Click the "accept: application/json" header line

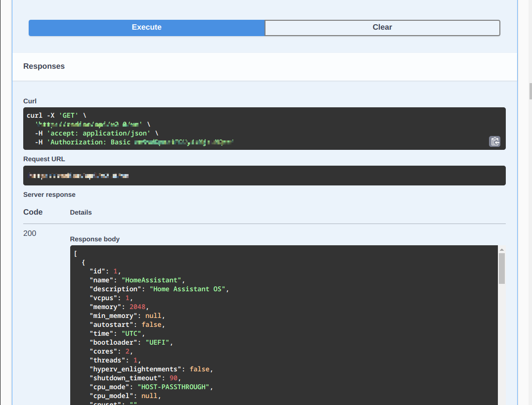[96, 133]
